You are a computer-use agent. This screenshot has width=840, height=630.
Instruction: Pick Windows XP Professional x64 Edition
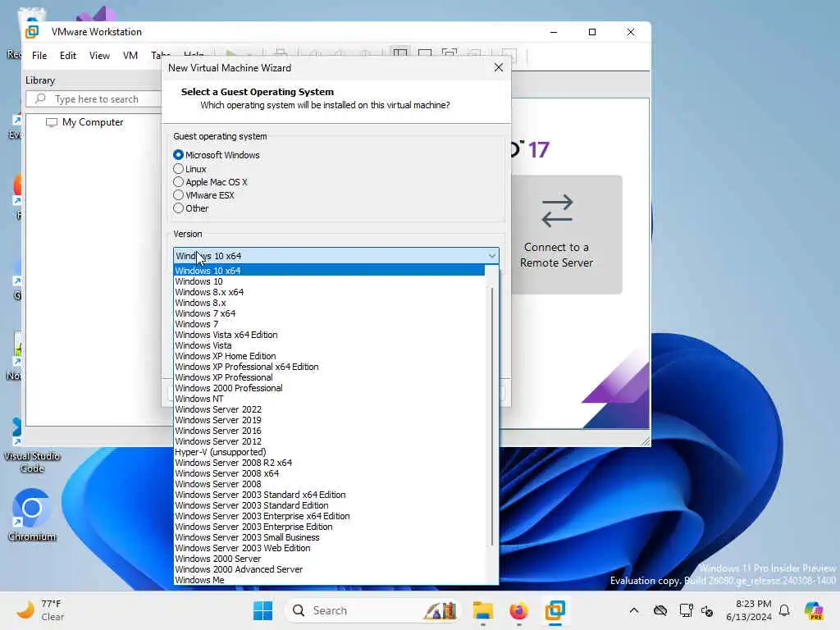[x=329, y=367]
